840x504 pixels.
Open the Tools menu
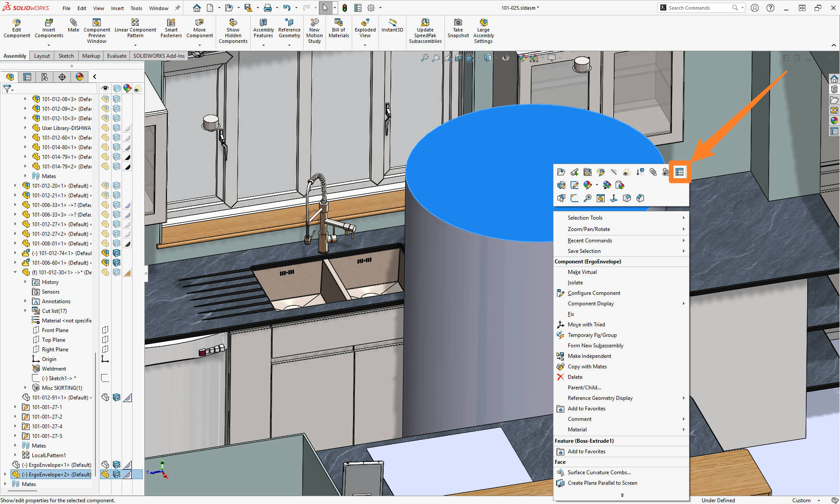tap(136, 8)
